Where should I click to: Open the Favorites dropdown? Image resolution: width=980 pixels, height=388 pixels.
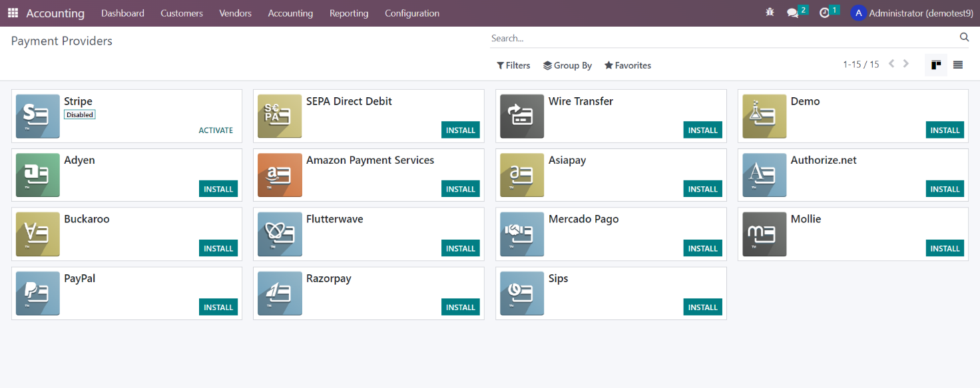click(628, 65)
